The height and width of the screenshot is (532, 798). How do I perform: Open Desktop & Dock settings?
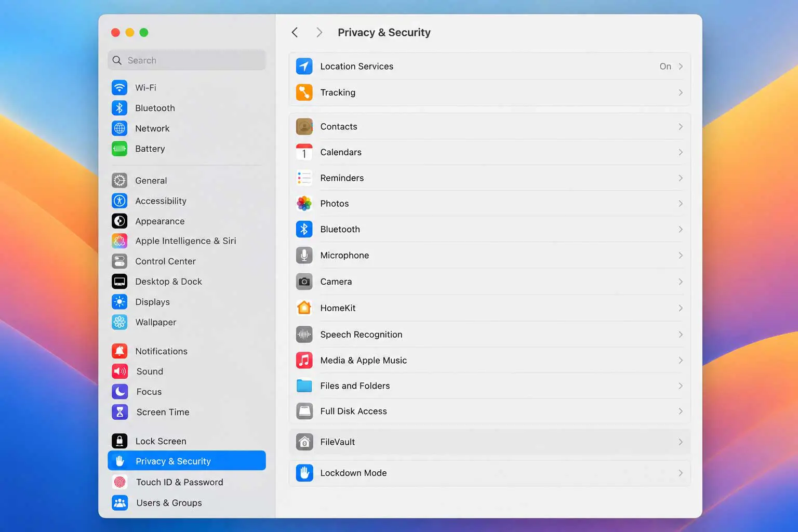(187, 281)
